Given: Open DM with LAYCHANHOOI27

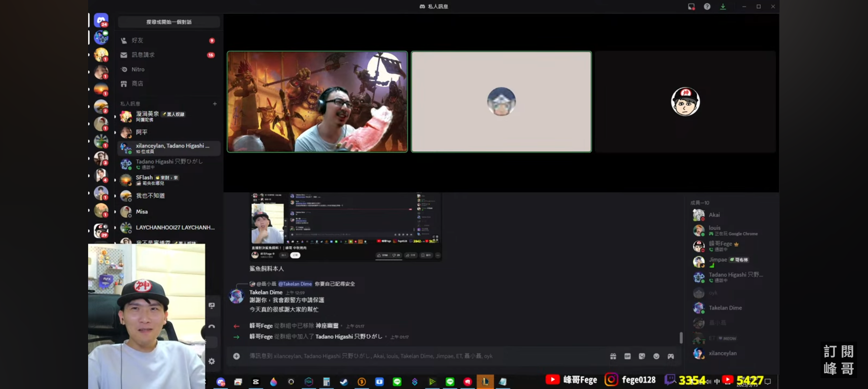Looking at the screenshot, I should click(169, 227).
